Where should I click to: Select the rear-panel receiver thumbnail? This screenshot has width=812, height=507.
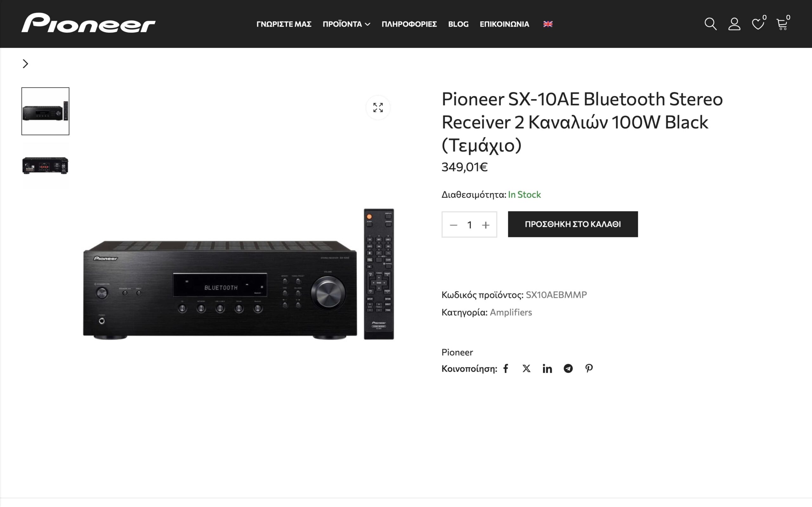point(45,165)
